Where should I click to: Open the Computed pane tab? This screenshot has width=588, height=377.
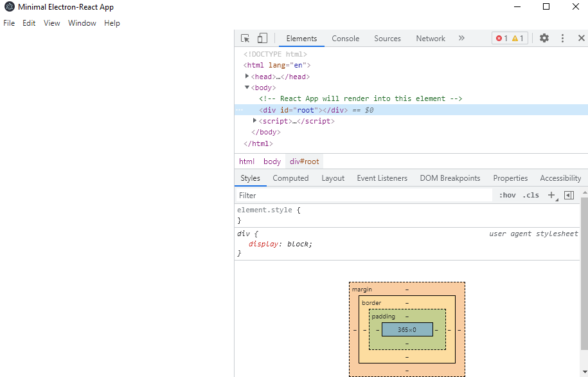[290, 178]
